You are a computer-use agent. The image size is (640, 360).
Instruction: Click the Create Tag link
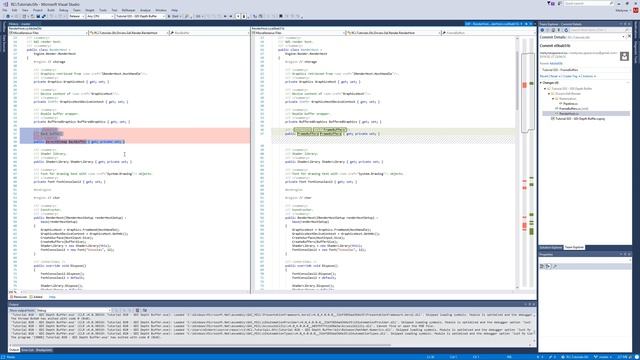(570, 76)
